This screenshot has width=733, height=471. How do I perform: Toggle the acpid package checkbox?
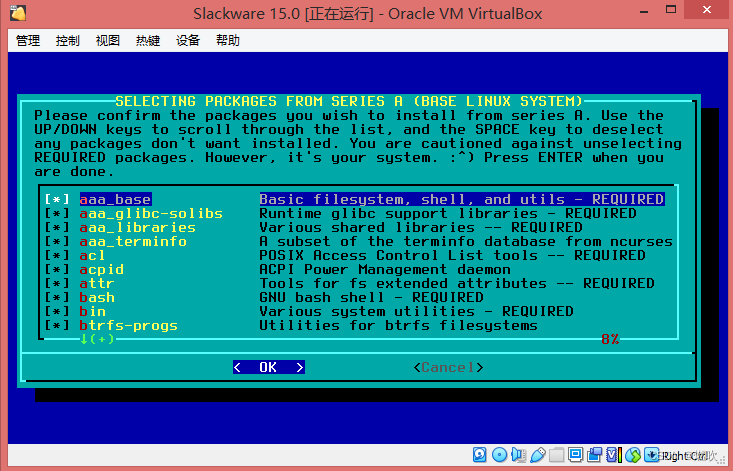tap(57, 270)
